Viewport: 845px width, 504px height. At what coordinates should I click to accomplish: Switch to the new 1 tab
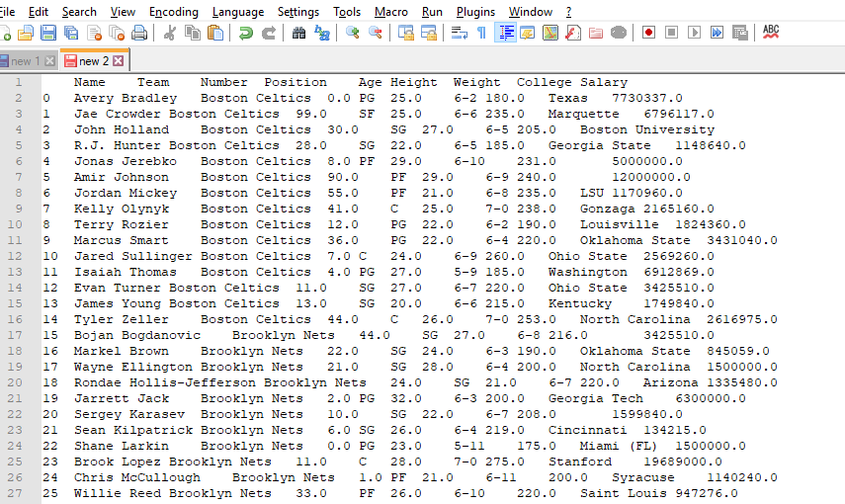coord(25,61)
